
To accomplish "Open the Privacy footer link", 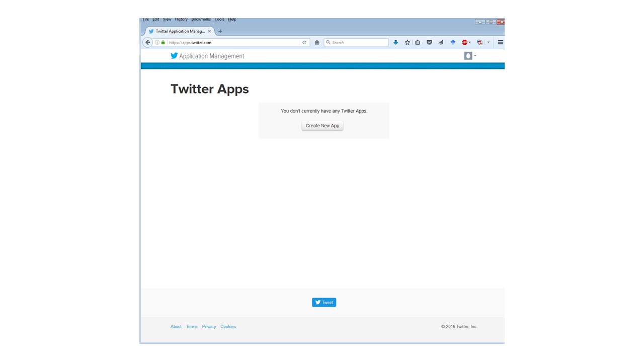I will coord(209,327).
